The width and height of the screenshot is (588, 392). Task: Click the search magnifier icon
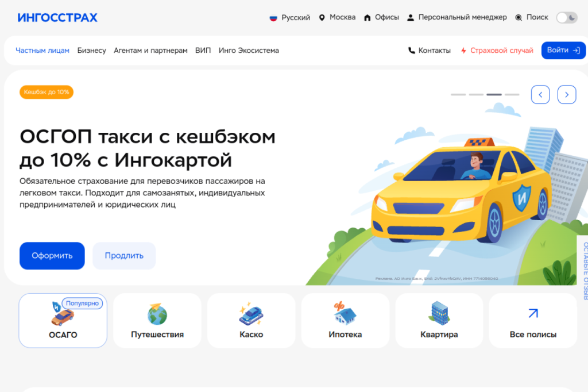click(519, 18)
